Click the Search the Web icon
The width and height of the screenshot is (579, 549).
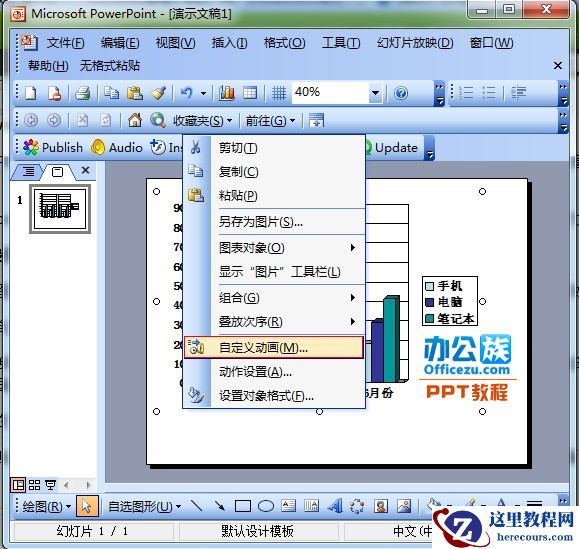click(158, 120)
